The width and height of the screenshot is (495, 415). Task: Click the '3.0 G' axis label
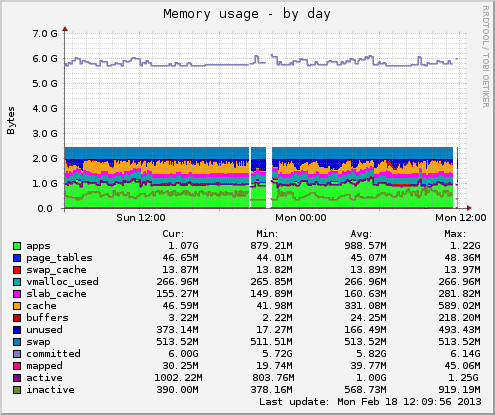click(x=45, y=134)
